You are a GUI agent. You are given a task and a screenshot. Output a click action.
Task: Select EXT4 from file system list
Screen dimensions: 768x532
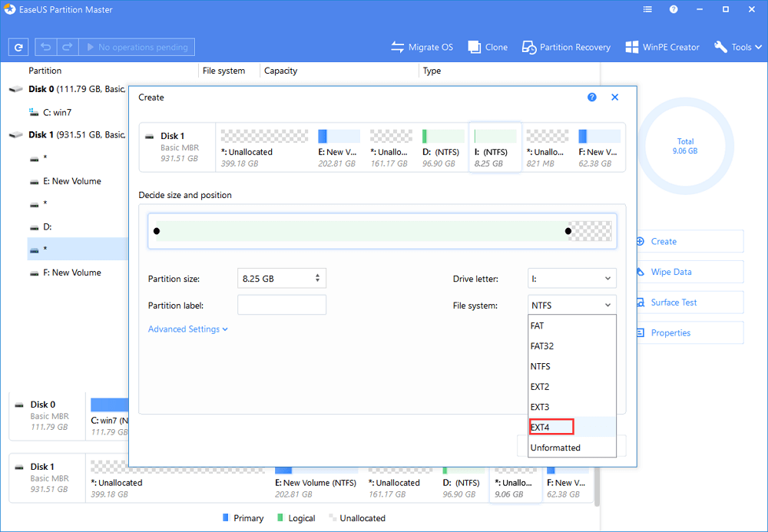(x=571, y=427)
